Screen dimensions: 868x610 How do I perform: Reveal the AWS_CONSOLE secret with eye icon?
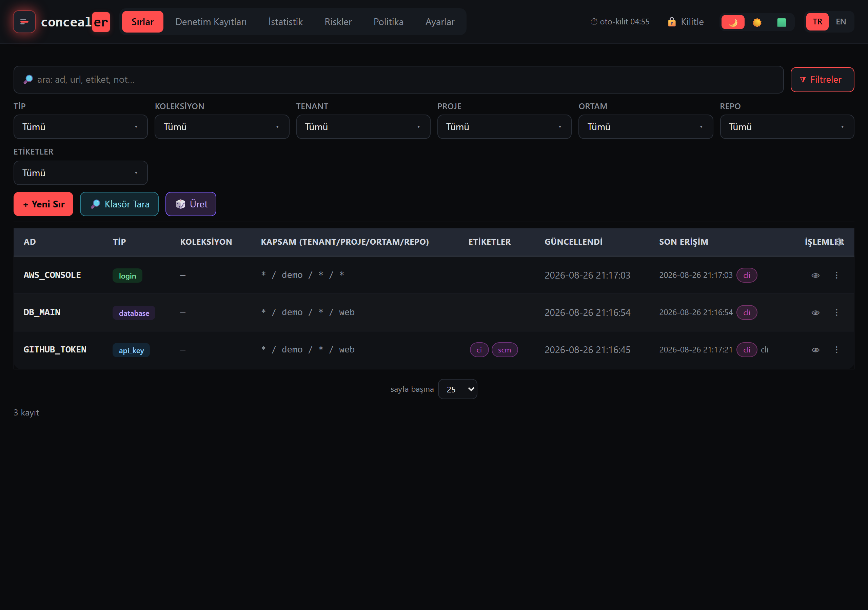coord(815,276)
